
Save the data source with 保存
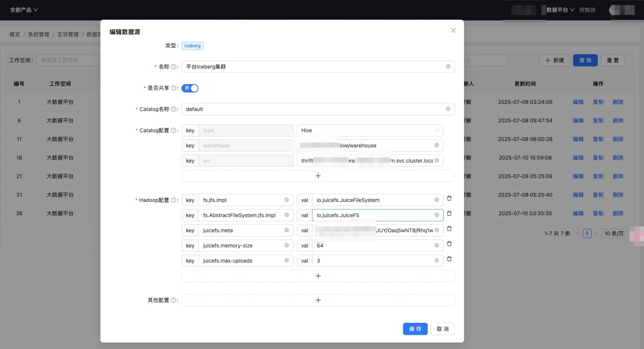point(415,329)
